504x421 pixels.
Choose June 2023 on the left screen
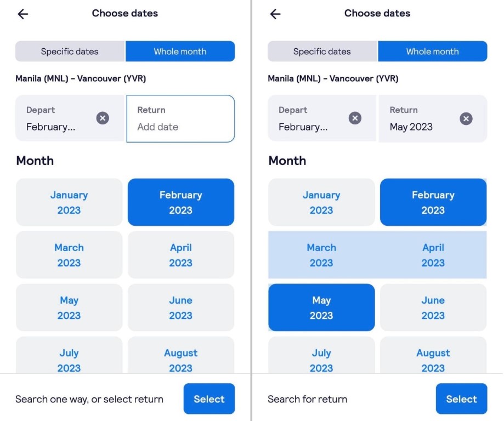[181, 308]
